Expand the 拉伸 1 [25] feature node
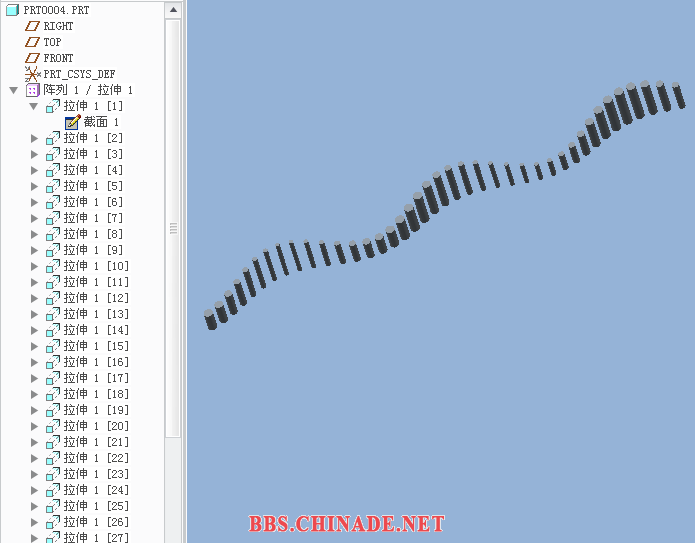 coord(34,506)
